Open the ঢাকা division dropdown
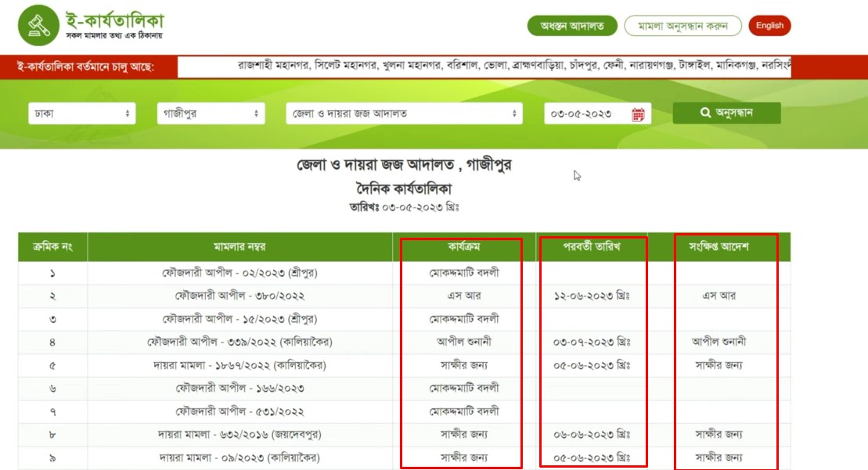 82,113
